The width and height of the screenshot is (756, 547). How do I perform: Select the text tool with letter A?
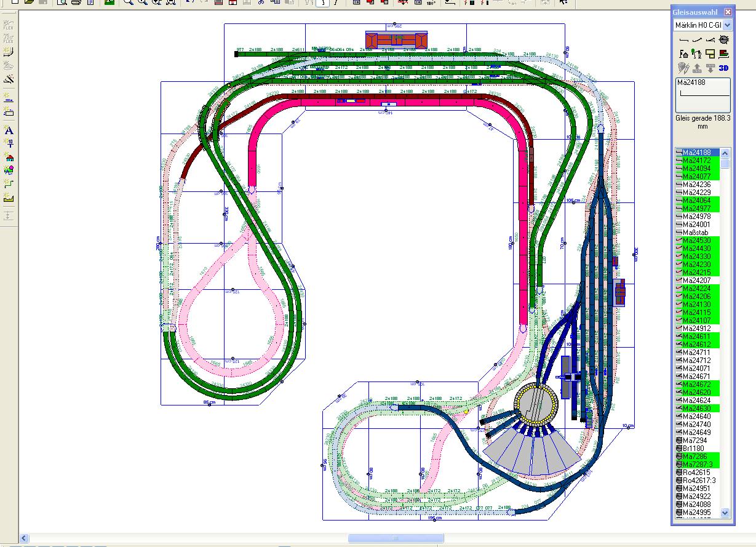[x=9, y=130]
